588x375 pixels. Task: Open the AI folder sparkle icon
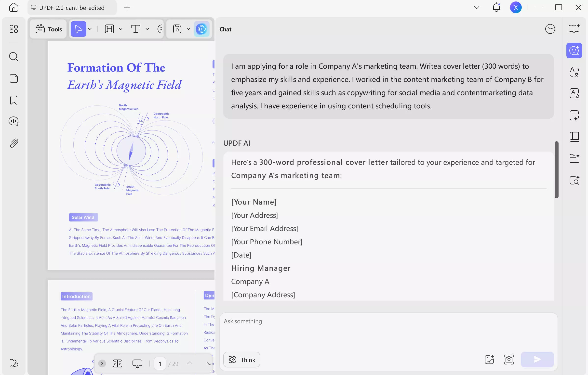pyautogui.click(x=574, y=158)
